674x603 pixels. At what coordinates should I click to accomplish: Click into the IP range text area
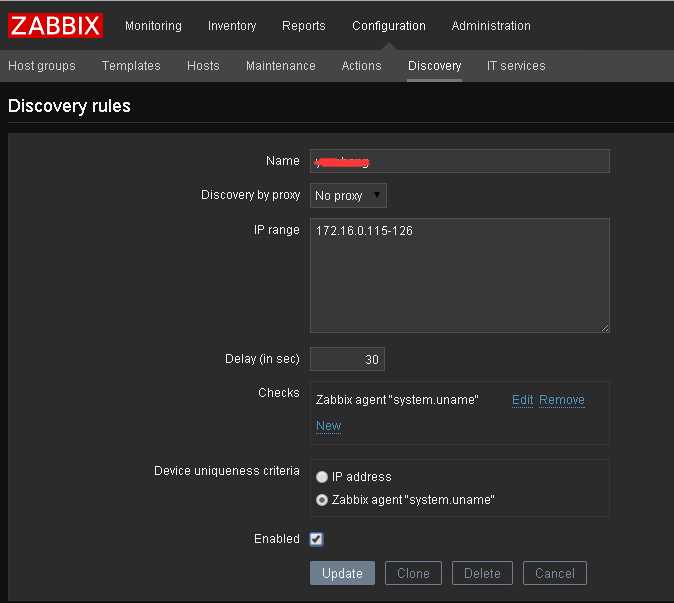(460, 275)
